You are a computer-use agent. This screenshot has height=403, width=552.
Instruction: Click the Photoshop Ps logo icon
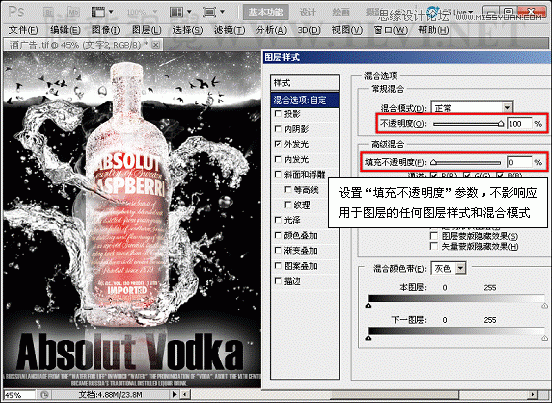tap(15, 12)
